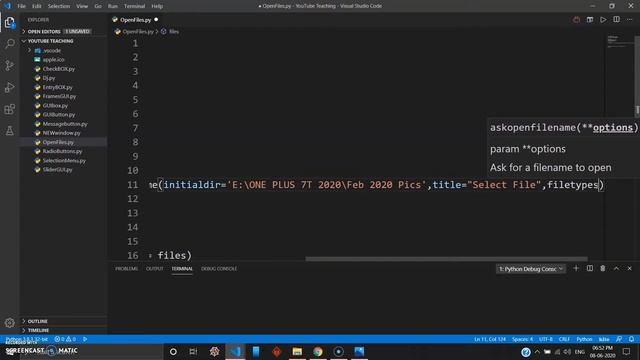This screenshot has width=640, height=360.
Task: Open Google Chrome from the taskbar
Action: pos(318,351)
